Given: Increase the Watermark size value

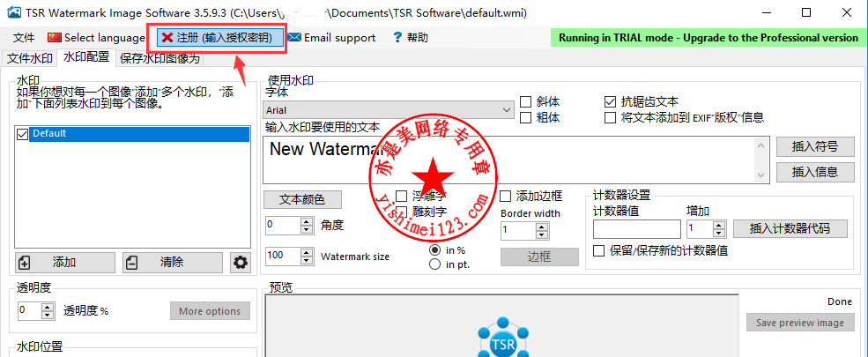Looking at the screenshot, I should pyautogui.click(x=307, y=252).
